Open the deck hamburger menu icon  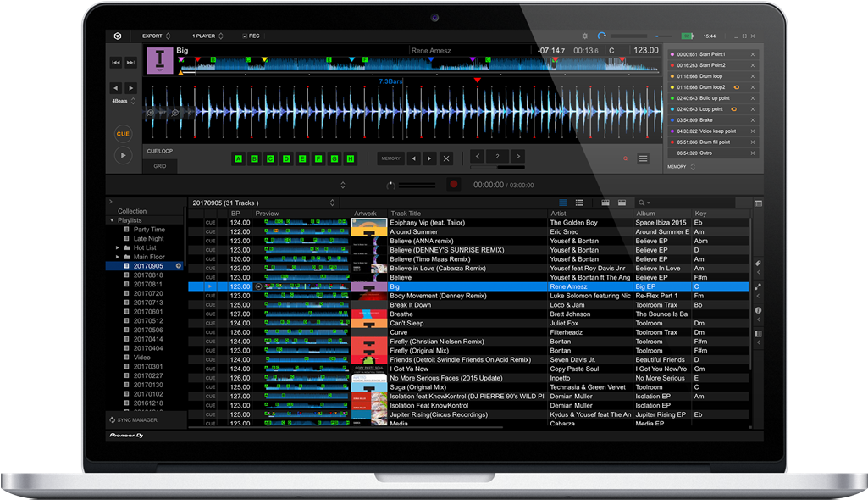pos(643,159)
